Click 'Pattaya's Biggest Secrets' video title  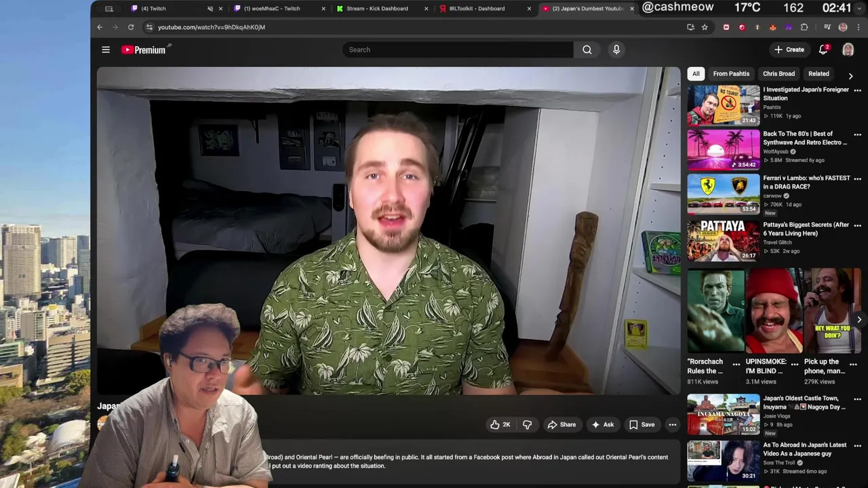pos(806,229)
